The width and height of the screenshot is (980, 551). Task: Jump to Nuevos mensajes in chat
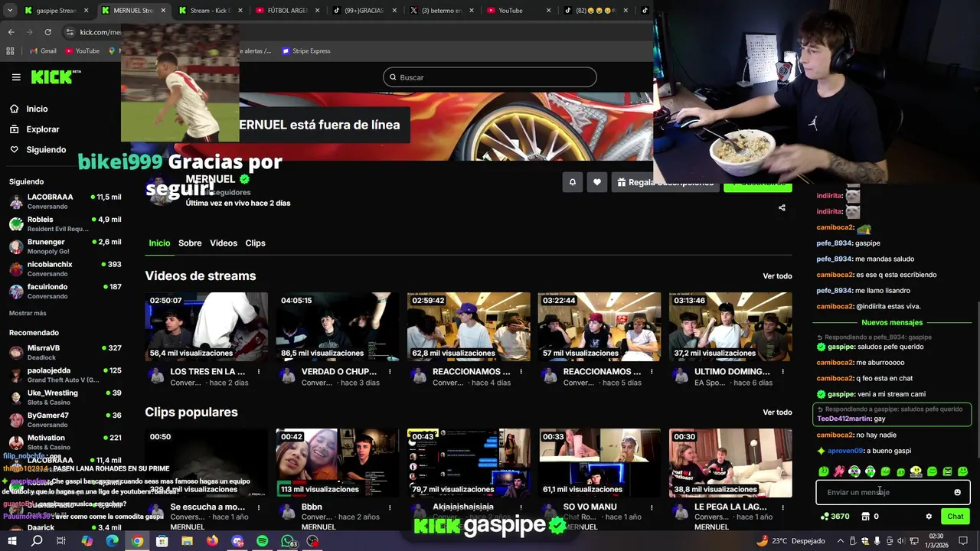coord(892,323)
